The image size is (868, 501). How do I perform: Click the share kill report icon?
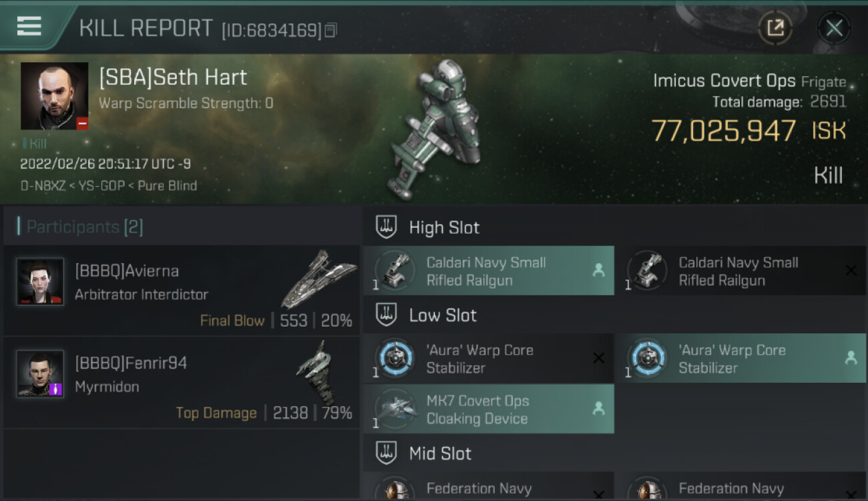click(775, 28)
